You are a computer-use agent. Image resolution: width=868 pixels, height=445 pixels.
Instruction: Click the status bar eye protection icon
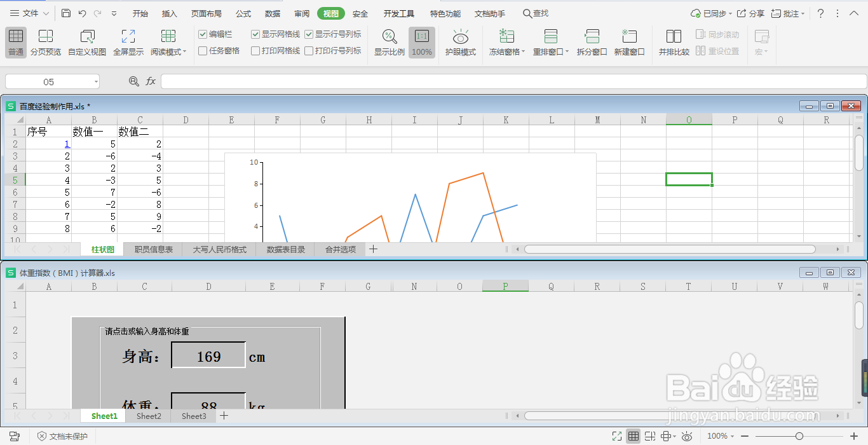point(687,436)
